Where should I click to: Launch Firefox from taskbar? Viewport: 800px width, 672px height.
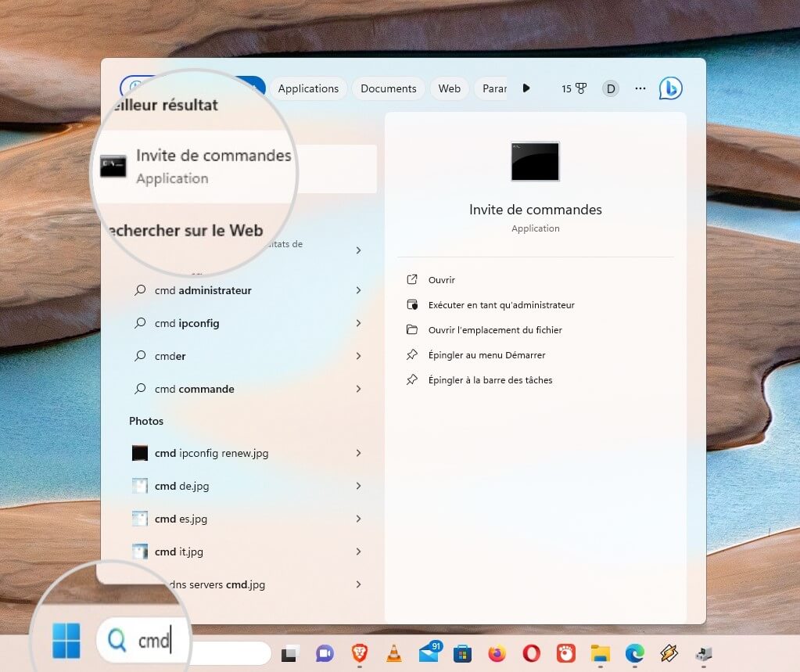(x=497, y=653)
